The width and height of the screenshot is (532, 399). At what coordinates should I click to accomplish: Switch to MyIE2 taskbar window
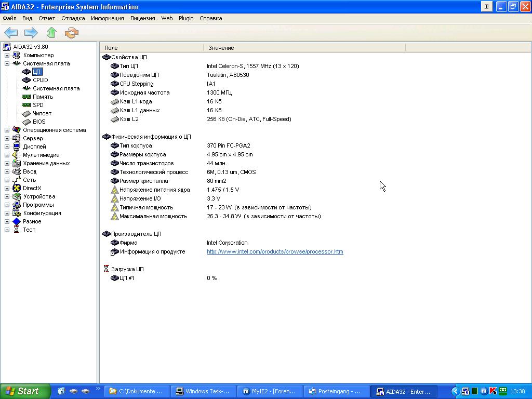(270, 391)
